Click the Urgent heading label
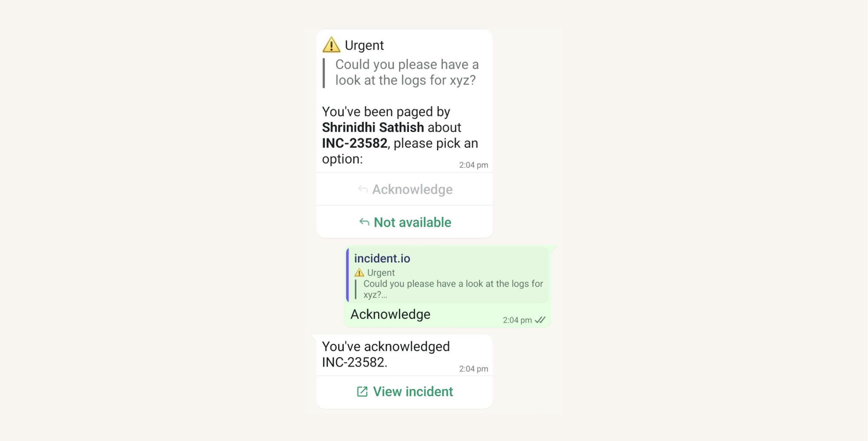This screenshot has height=441, width=868. point(364,45)
